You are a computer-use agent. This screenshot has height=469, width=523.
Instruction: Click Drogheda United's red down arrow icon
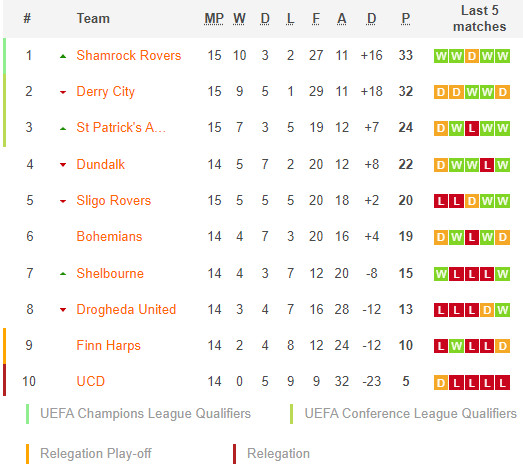63,310
